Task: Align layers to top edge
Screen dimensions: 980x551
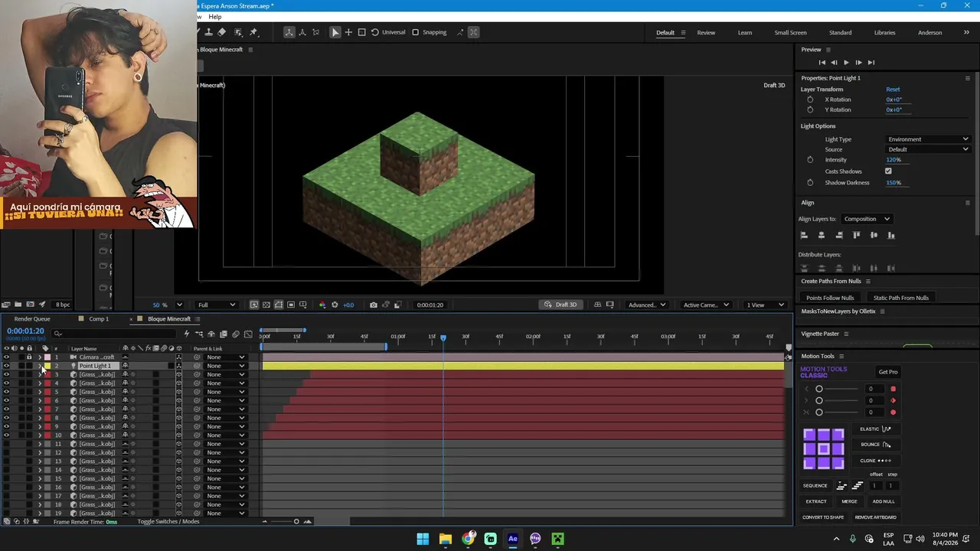Action: click(x=857, y=236)
